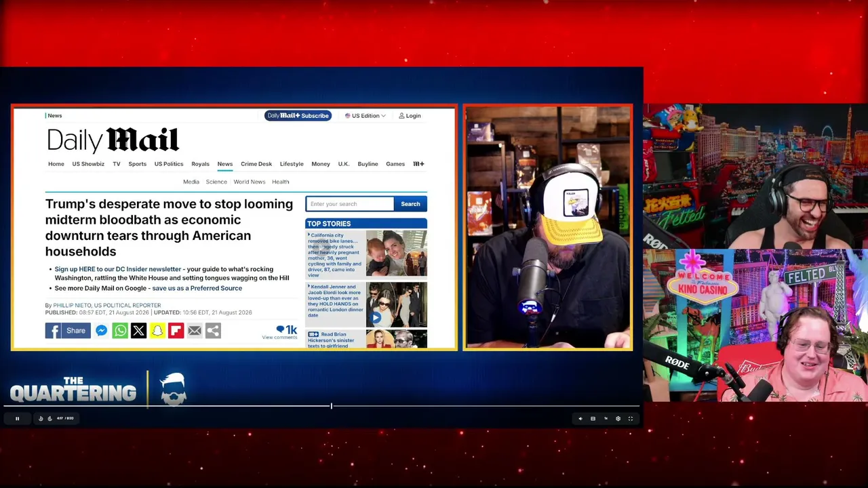Viewport: 868px width, 488px height.
Task: Open the Crime Desk section
Action: coord(256,164)
